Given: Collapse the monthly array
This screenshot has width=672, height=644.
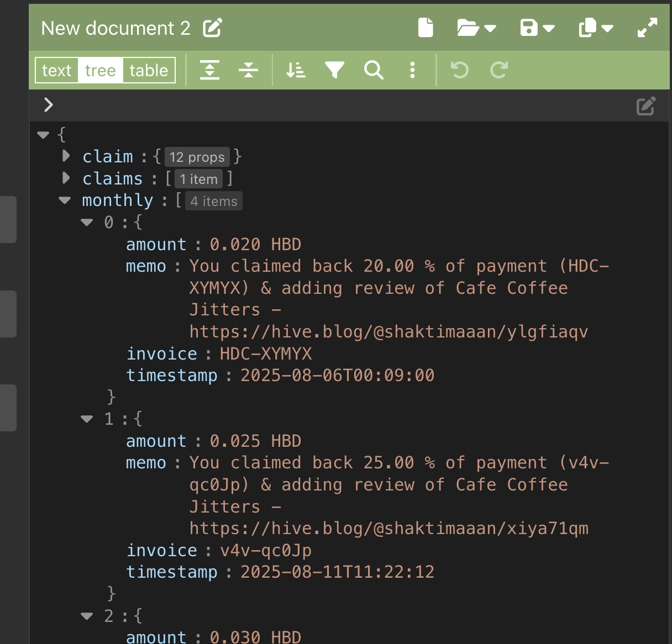Looking at the screenshot, I should pos(65,200).
